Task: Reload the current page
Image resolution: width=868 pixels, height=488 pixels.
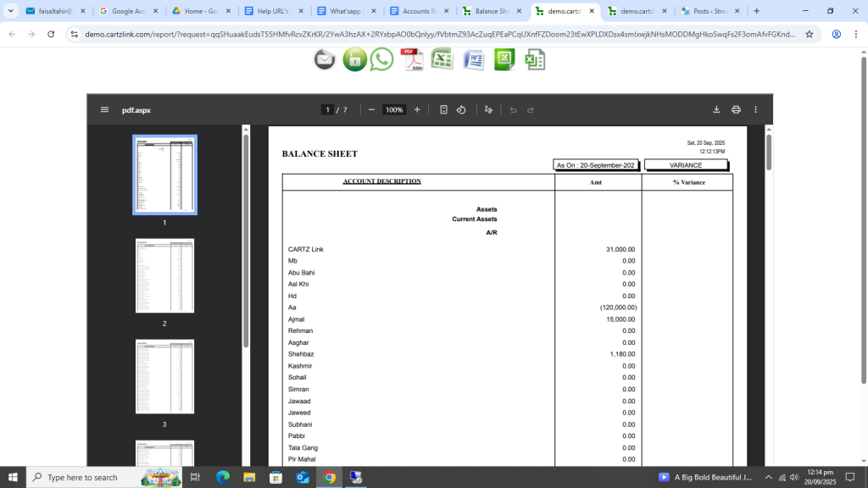Action: coord(51,34)
